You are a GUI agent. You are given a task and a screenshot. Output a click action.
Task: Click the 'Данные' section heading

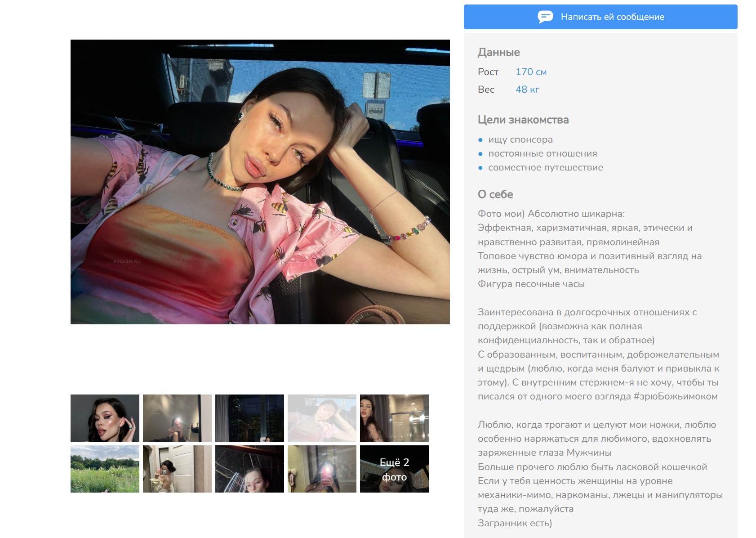(x=498, y=52)
